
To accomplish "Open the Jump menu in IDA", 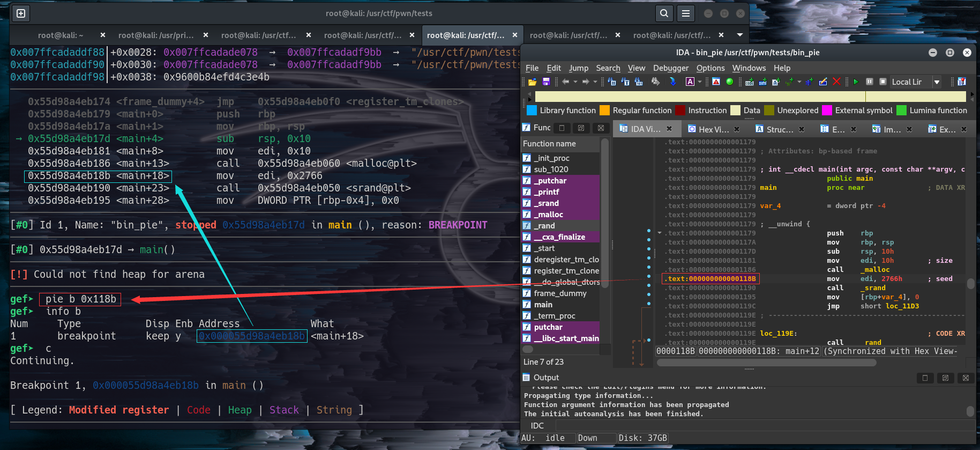I will tap(579, 68).
